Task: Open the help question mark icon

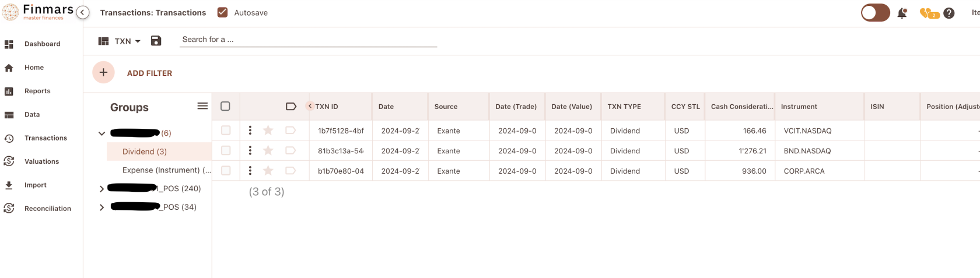Action: (949, 13)
